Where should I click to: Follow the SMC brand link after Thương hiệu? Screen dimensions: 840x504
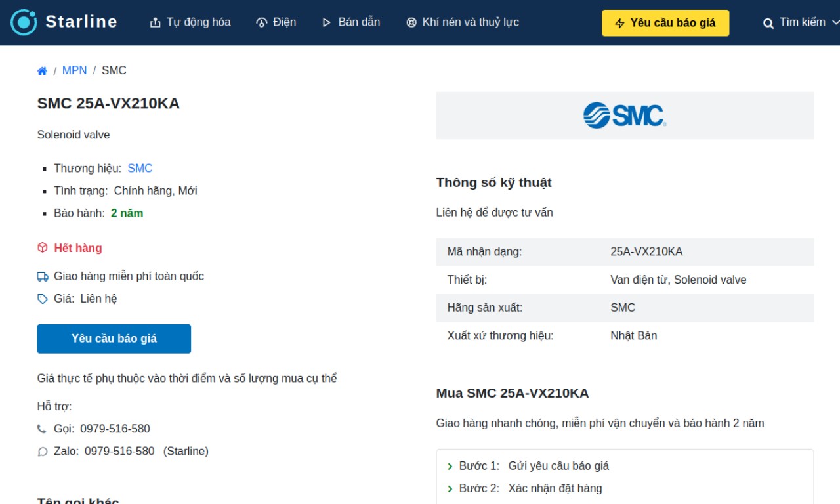(x=140, y=169)
